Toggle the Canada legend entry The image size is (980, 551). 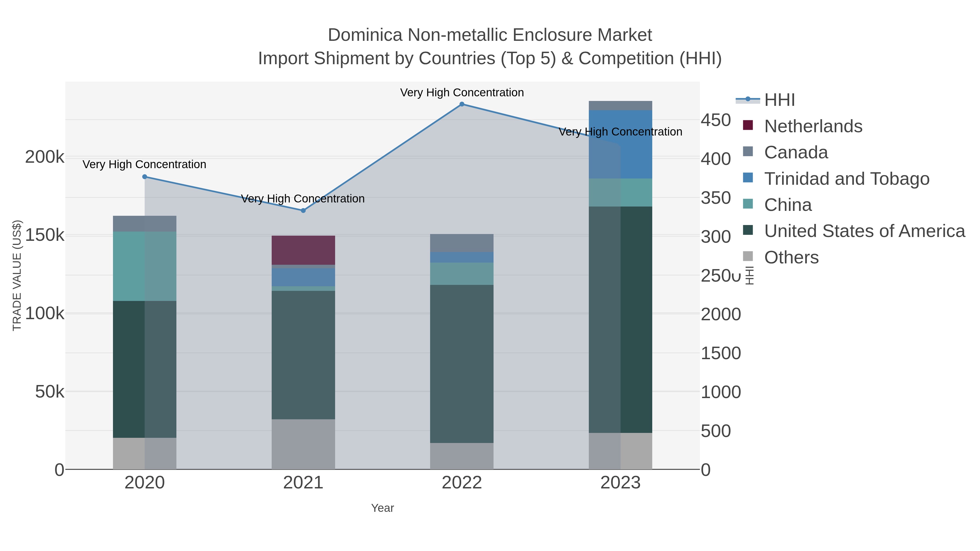(x=785, y=152)
